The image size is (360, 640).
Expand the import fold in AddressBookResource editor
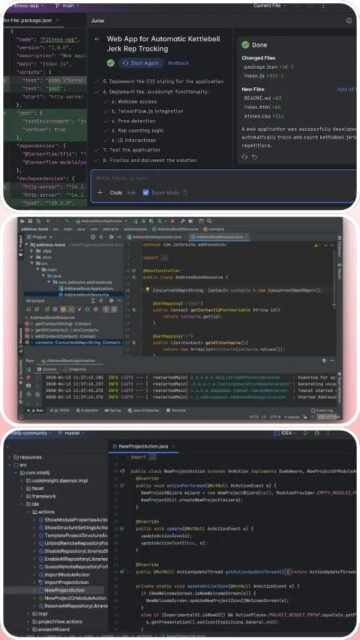[x=164, y=258]
